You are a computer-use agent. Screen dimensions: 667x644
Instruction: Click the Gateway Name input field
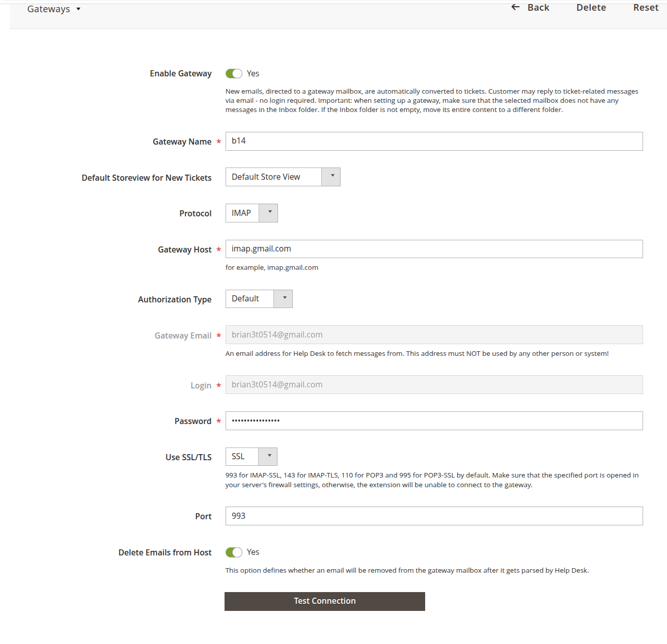(433, 142)
